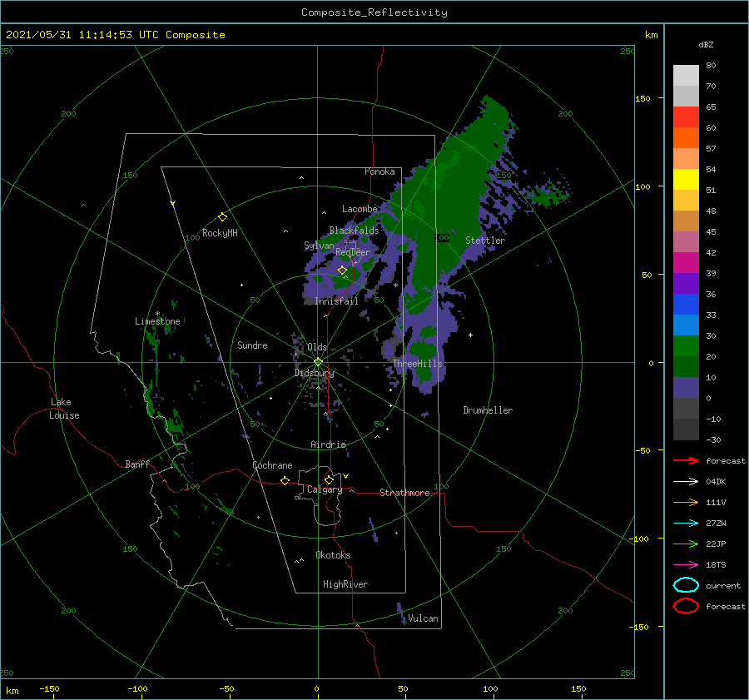Click the Strathmore town label
This screenshot has width=749, height=700.
[x=404, y=493]
